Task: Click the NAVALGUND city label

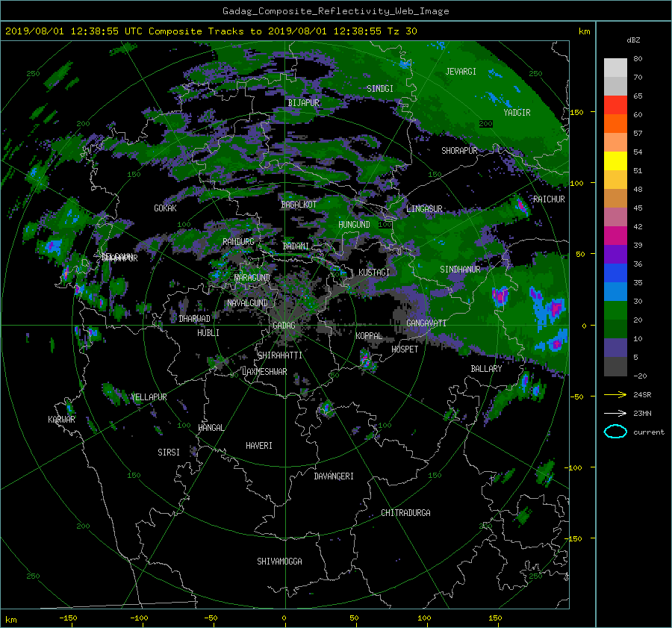Action: (247, 303)
